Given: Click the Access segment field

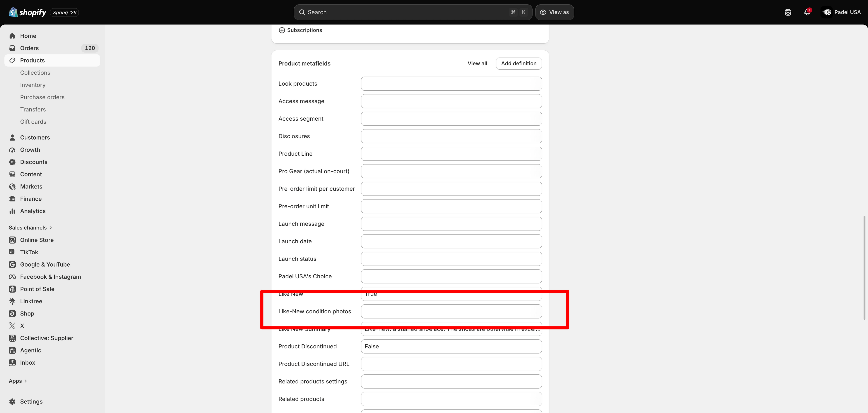Looking at the screenshot, I should [451, 119].
